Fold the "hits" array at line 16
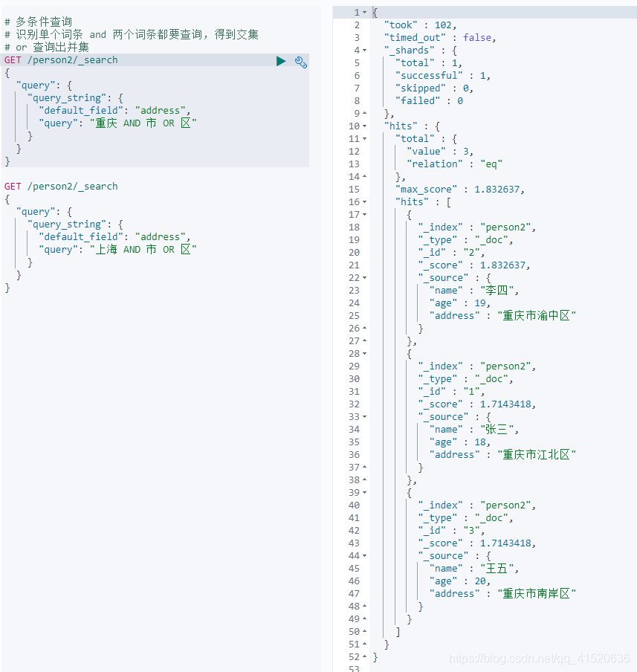Screen dimensions: 637x672 click(x=364, y=202)
